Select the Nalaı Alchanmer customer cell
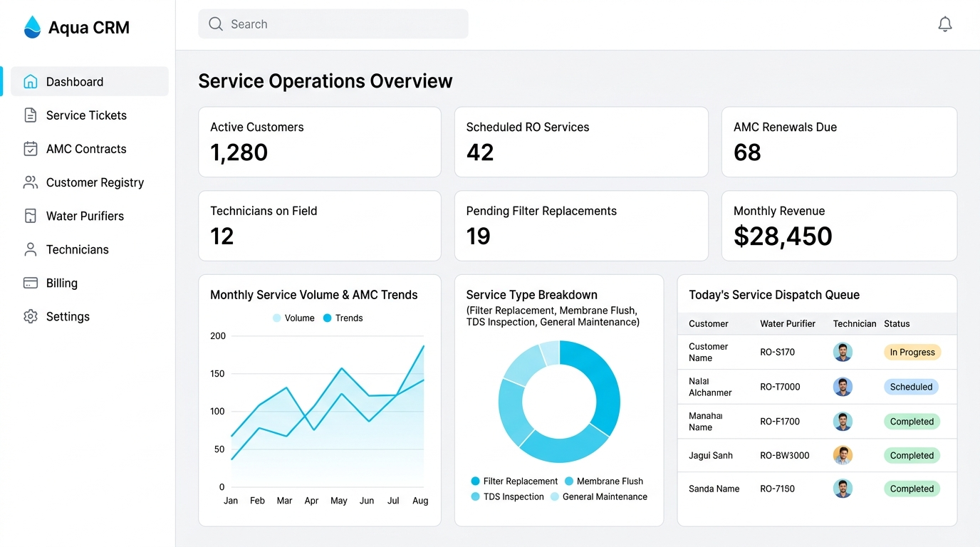This screenshot has width=980, height=547. click(x=710, y=387)
